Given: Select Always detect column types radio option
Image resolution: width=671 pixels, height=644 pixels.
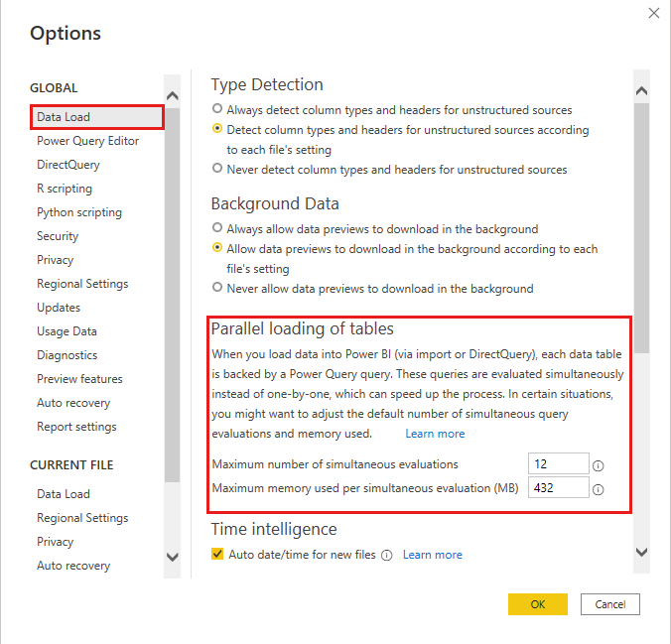Looking at the screenshot, I should (x=217, y=110).
